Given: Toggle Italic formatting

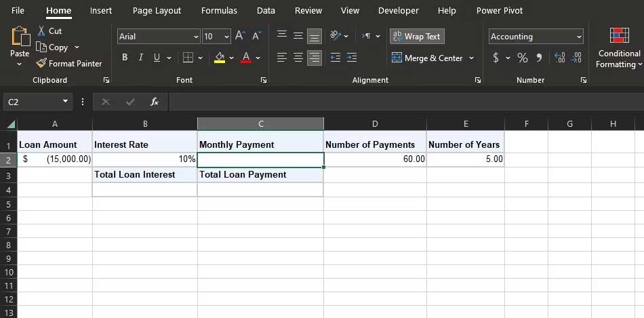Looking at the screenshot, I should [x=141, y=58].
